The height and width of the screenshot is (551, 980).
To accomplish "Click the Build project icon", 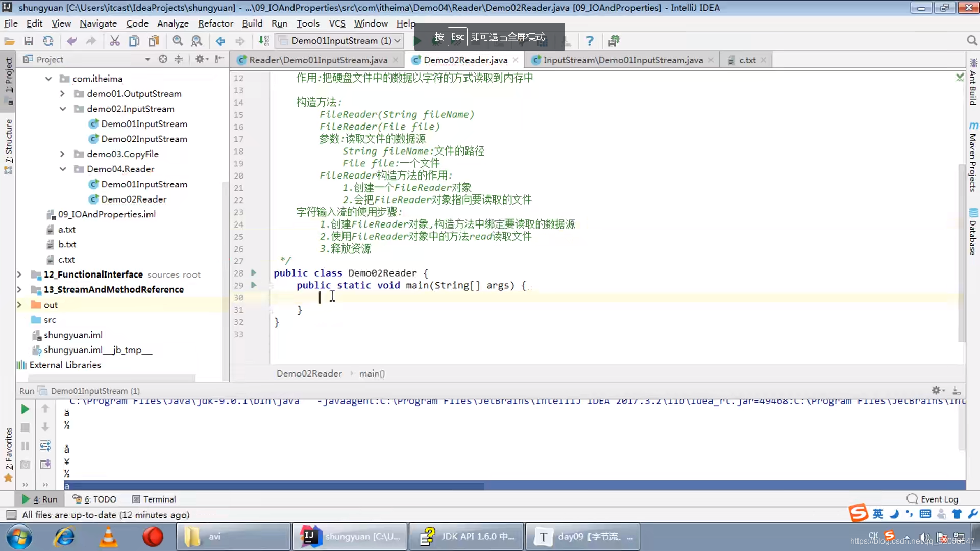I will click(264, 41).
